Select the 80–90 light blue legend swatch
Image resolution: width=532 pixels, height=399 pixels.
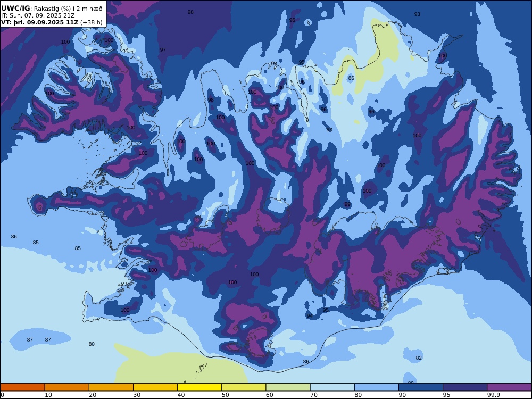pyautogui.click(x=377, y=387)
